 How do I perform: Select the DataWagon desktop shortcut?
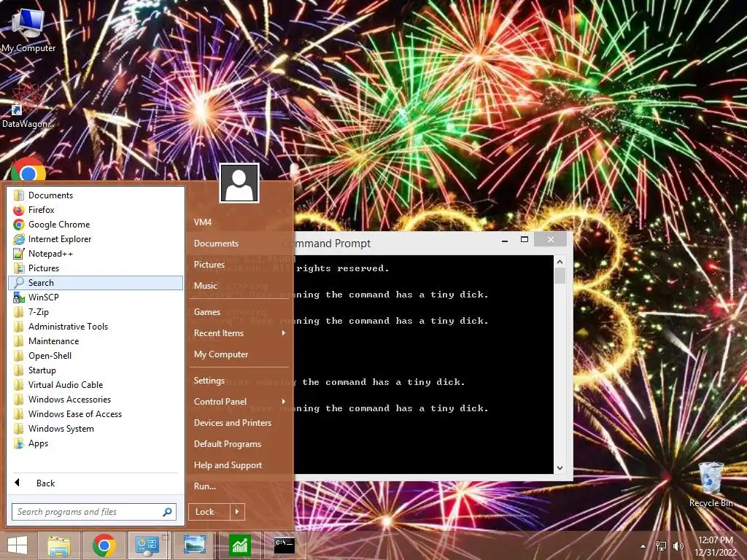tap(27, 106)
